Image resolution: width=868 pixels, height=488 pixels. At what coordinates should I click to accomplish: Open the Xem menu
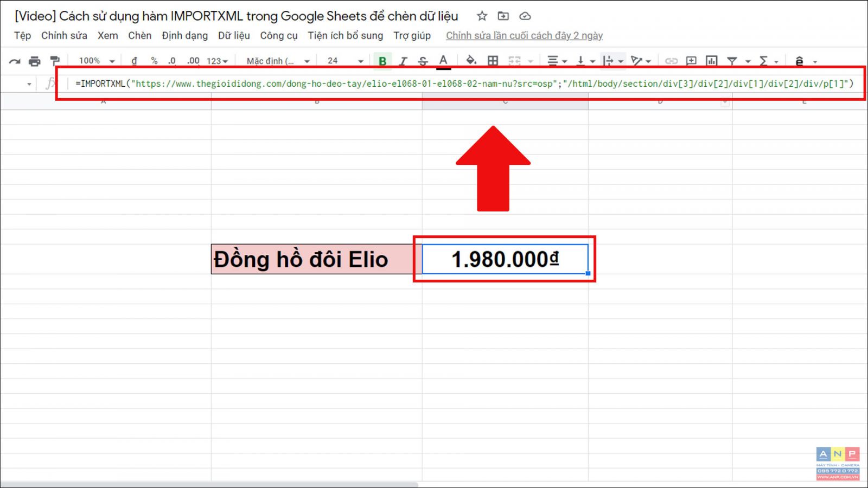[x=107, y=36]
